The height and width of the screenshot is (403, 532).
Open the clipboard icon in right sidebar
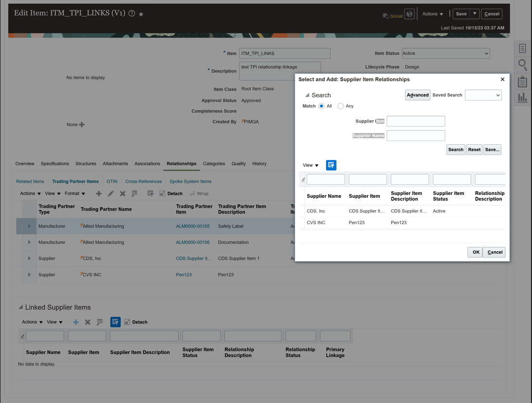(x=522, y=82)
